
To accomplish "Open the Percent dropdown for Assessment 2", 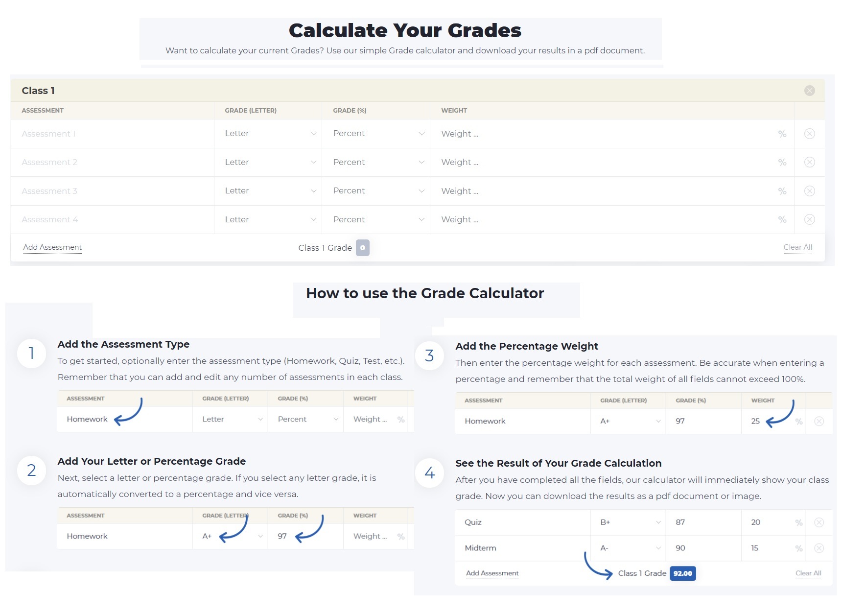I will 376,162.
